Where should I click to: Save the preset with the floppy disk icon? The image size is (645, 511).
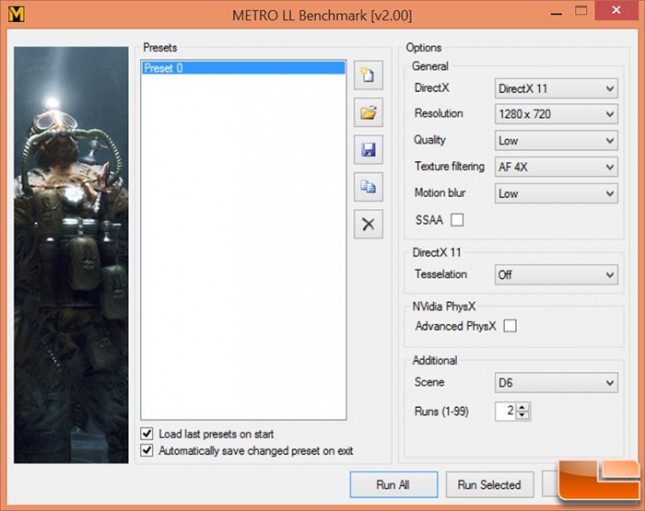pyautogui.click(x=368, y=150)
